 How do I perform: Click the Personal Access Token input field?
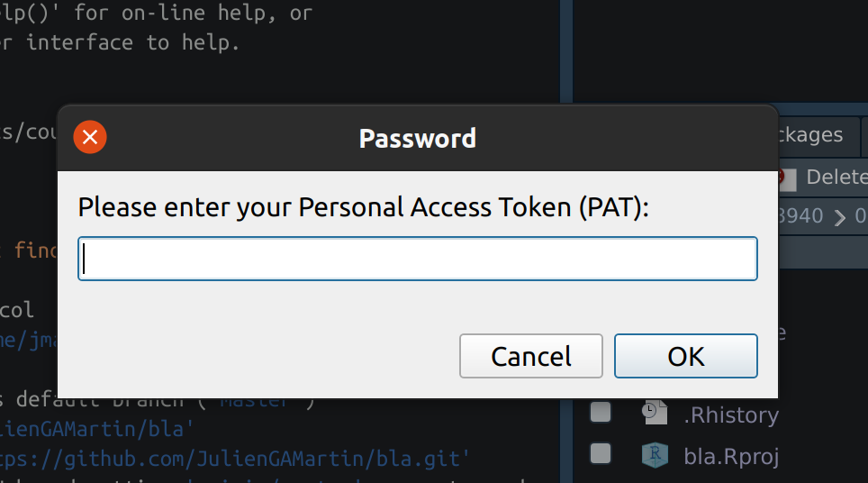pyautogui.click(x=418, y=259)
